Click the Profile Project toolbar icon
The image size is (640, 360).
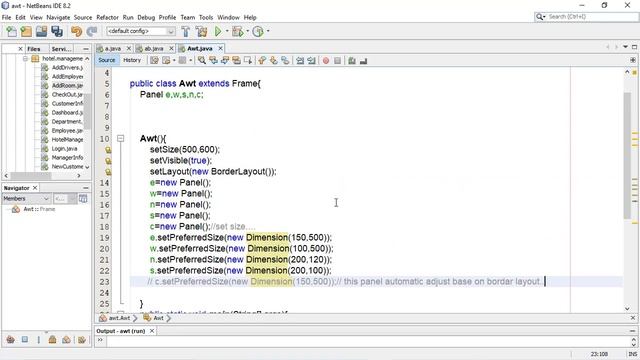(x=258, y=31)
